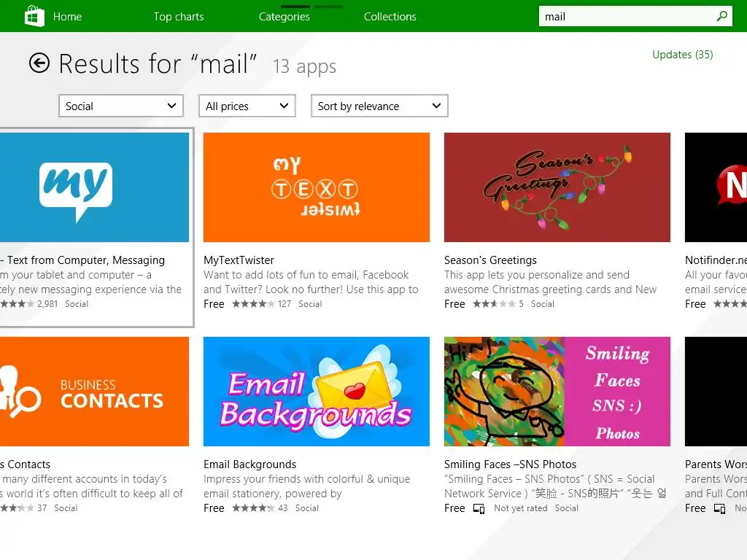Click the MyTextTwister app title
The height and width of the screenshot is (560, 747).
pos(239,260)
